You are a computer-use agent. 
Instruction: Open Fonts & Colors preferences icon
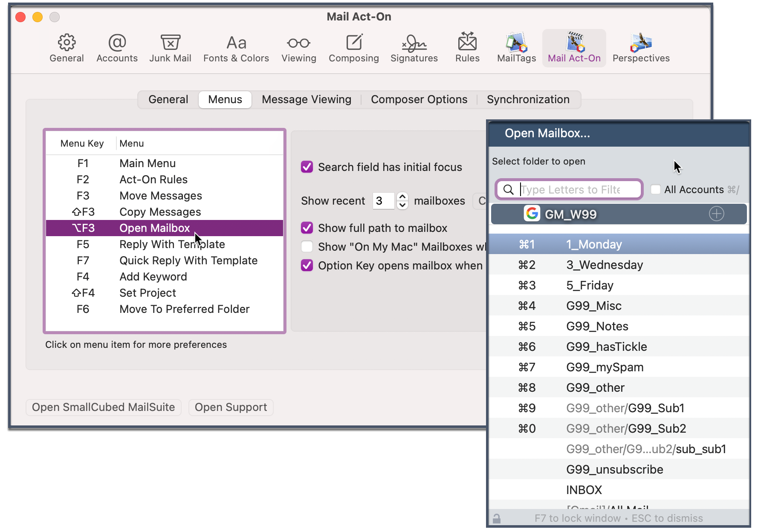(x=236, y=43)
